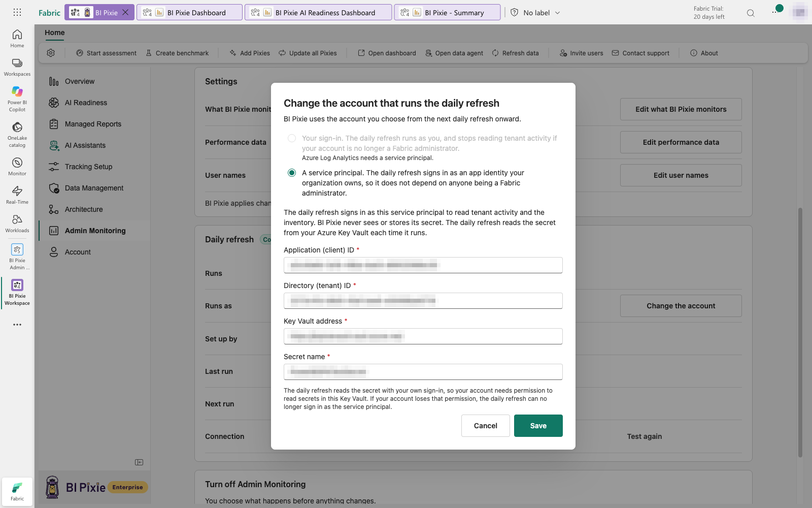Viewport: 812px width, 508px height.
Task: Switch to BI Pixie AI Readiness Dashboard tab
Action: (318, 13)
